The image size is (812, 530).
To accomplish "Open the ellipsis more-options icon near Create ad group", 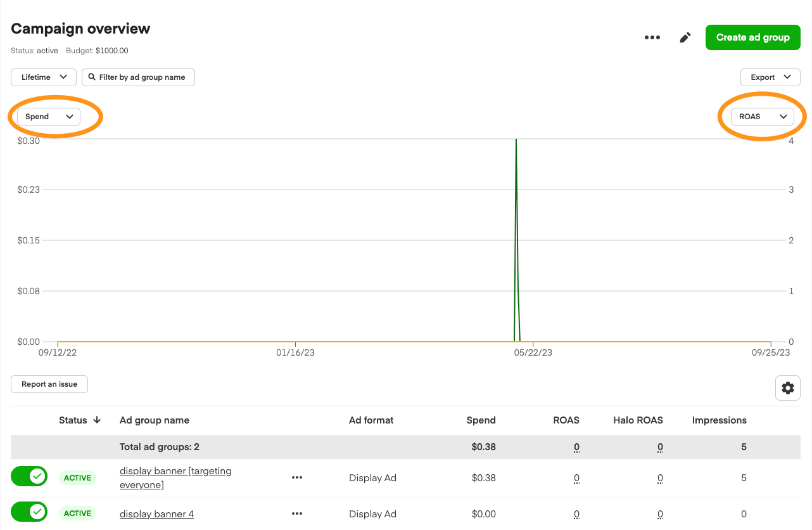I will click(x=652, y=37).
